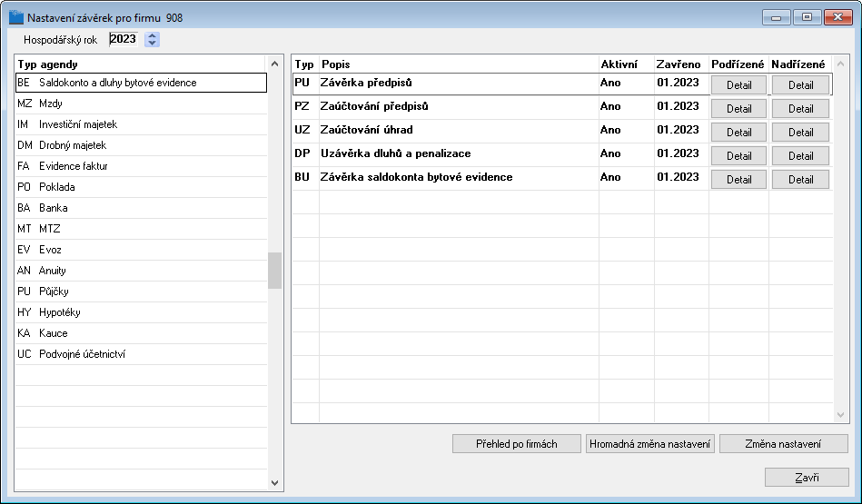The width and height of the screenshot is (862, 504).
Task: Open Podřízené Detail for Uzávěrka dluhů a penalizace
Action: [738, 156]
